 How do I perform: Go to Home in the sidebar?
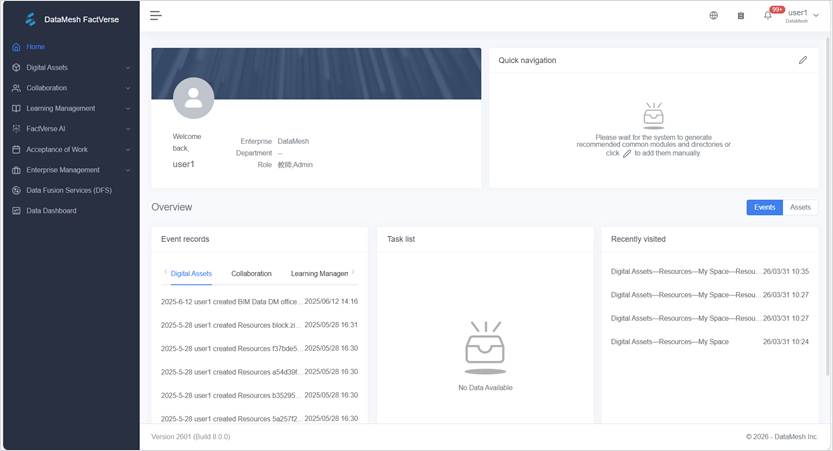pos(36,47)
